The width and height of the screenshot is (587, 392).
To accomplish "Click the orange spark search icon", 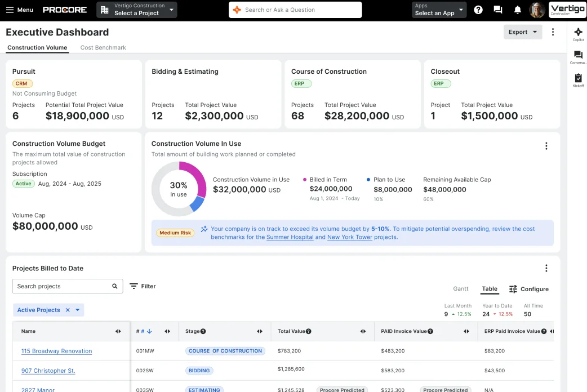I will click(x=237, y=10).
